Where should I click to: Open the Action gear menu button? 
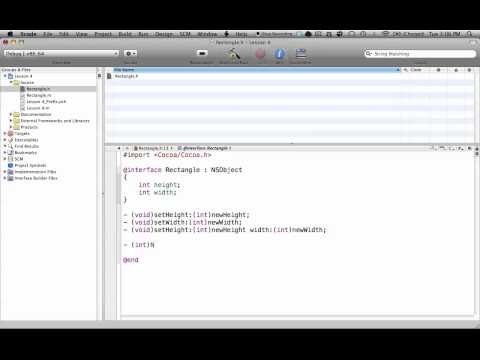click(x=130, y=53)
